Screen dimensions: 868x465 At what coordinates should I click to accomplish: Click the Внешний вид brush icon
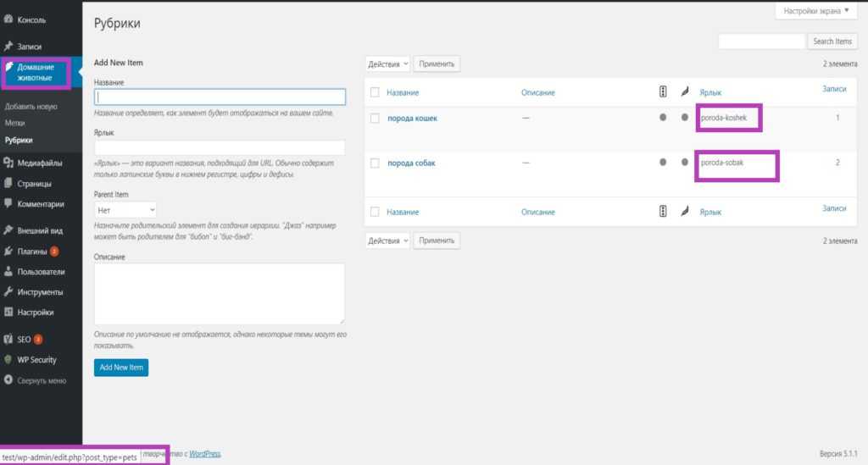[x=8, y=230]
